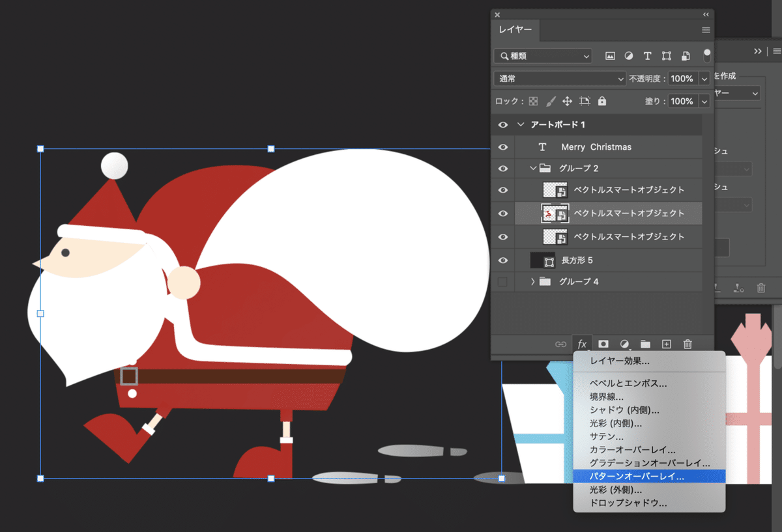The image size is (782, 532).
Task: Open the background panel's menu icon
Action: pos(777,51)
